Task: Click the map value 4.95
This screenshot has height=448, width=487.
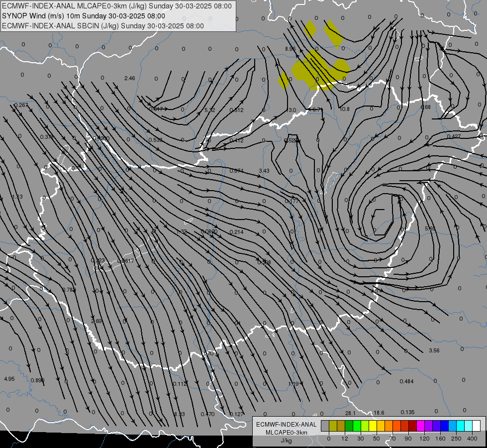Action: click(9, 379)
